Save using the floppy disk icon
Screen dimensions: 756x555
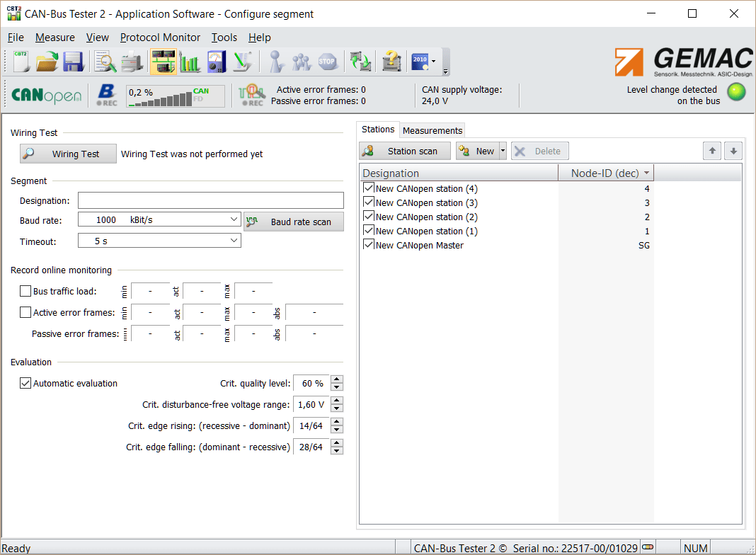point(74,62)
